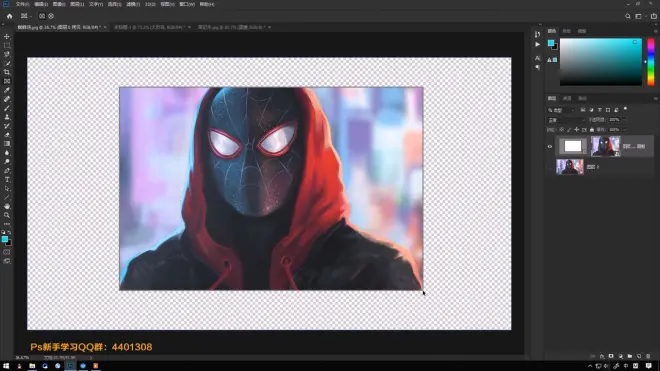Open the workspace switcher icon
This screenshot has width=660, height=371.
click(639, 16)
